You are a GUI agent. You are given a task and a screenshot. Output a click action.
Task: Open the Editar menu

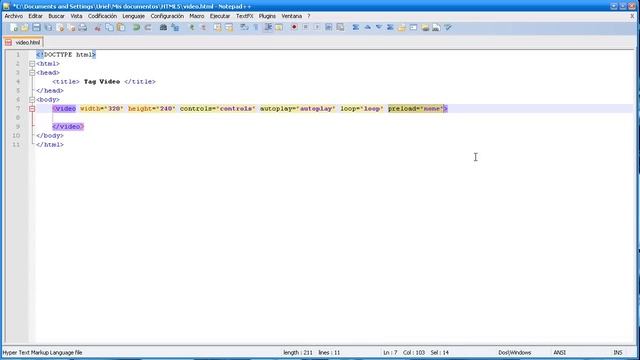coord(36,16)
